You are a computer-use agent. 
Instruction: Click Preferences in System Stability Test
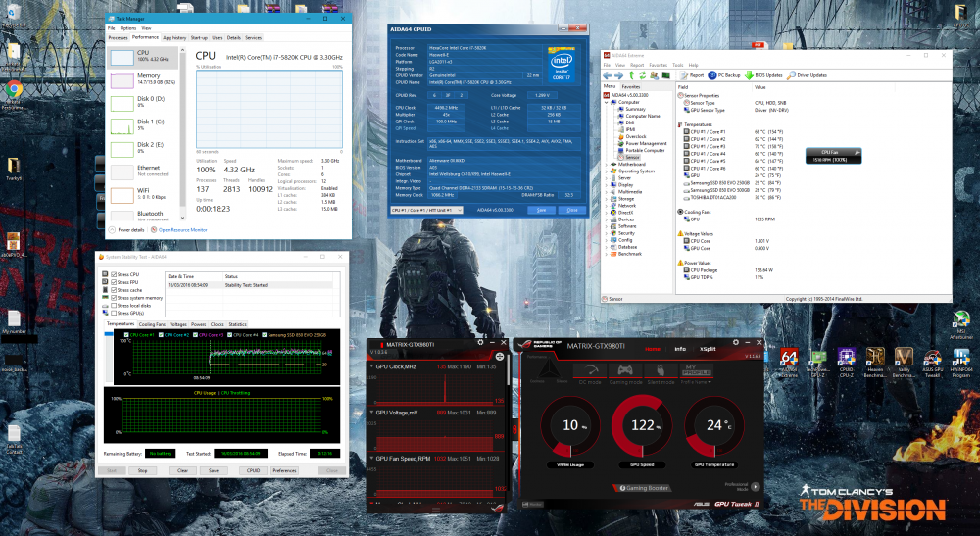point(284,470)
